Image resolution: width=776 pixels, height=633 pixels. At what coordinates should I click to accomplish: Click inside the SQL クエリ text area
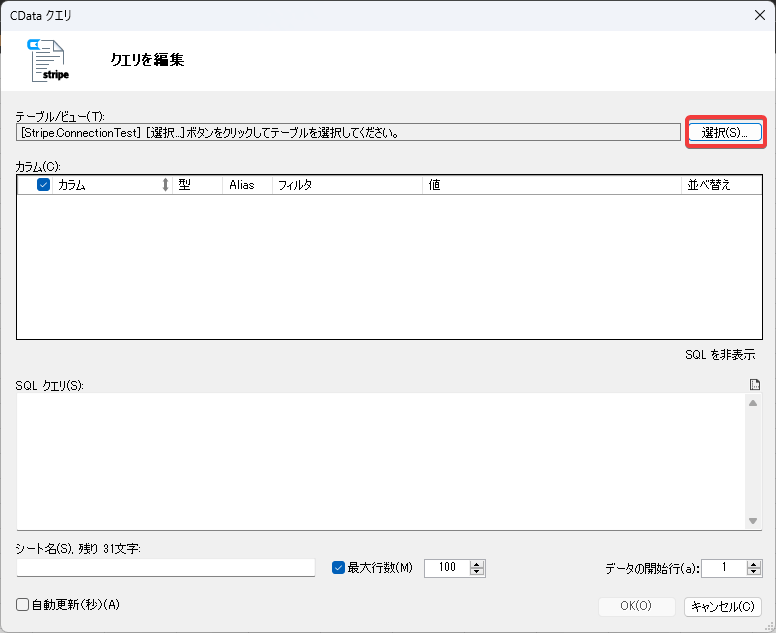click(381, 461)
